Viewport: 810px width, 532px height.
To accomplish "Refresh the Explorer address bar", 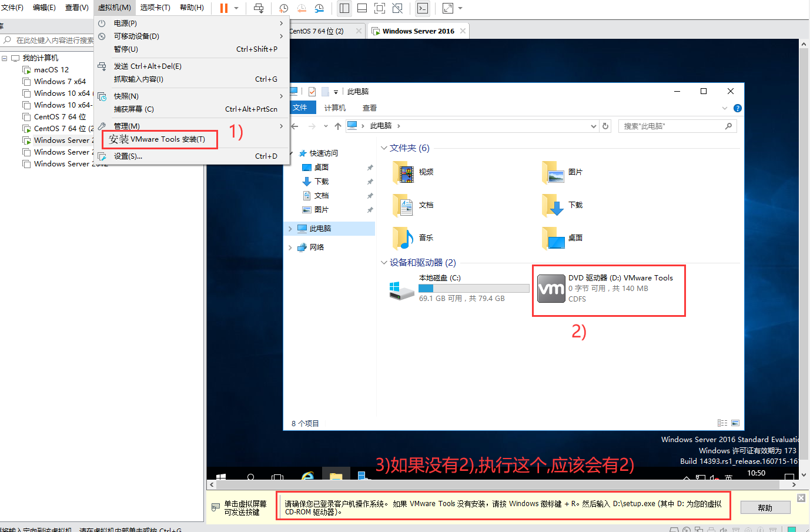I will (605, 126).
